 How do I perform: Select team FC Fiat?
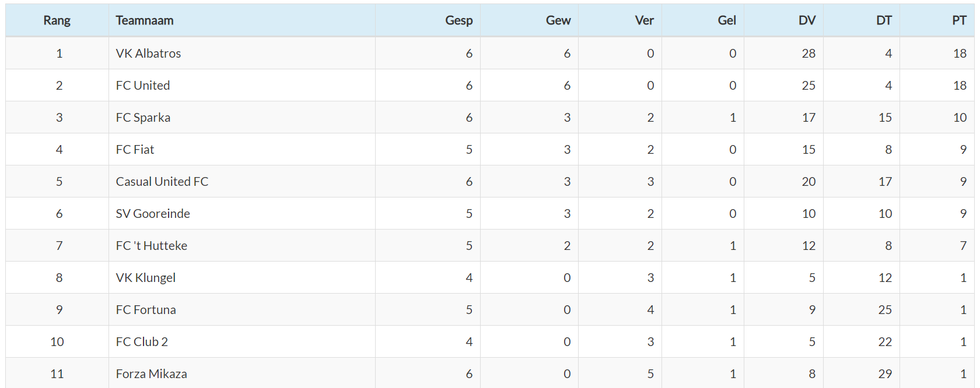click(135, 150)
